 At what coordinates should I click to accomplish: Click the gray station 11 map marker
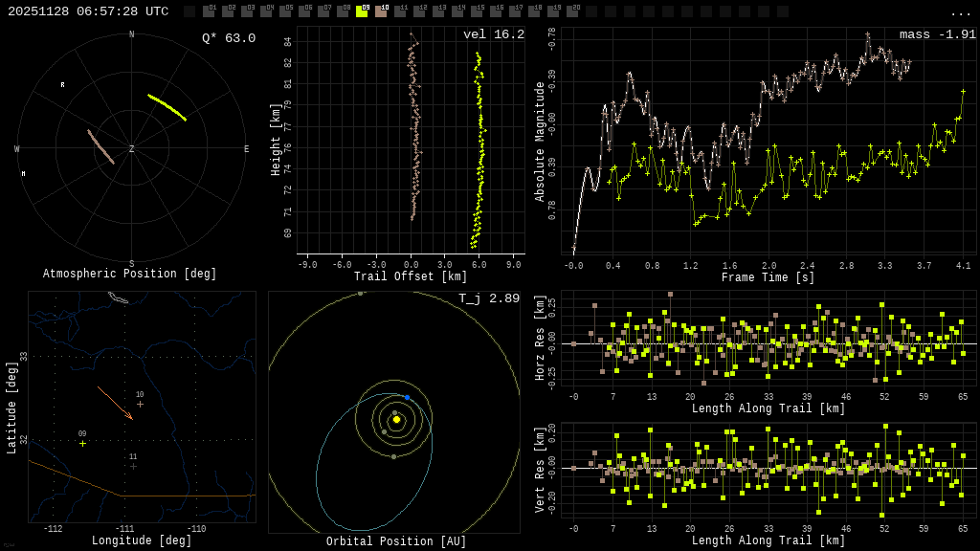[x=133, y=466]
